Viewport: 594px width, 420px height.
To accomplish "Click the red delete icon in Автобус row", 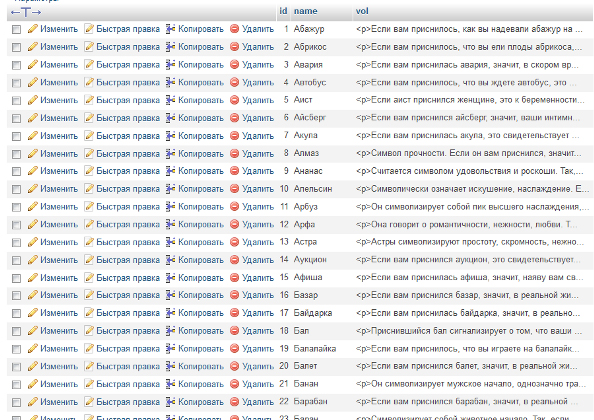I will pos(234,82).
